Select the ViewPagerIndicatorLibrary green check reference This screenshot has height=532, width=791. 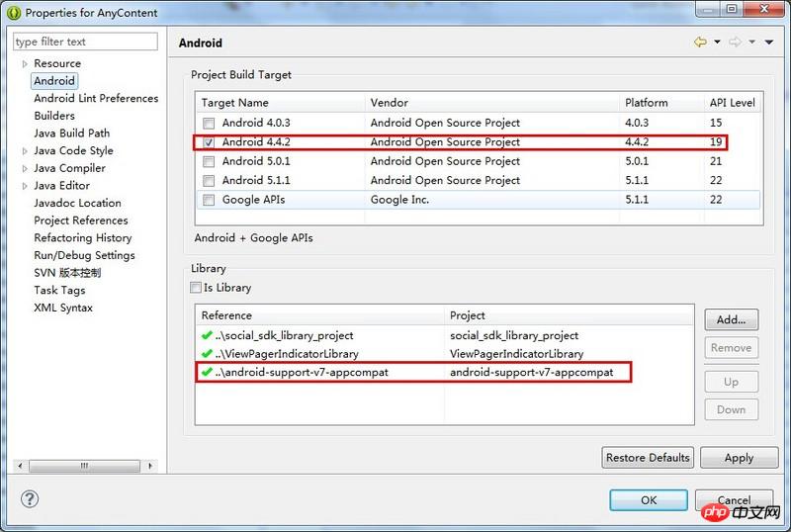click(x=207, y=353)
